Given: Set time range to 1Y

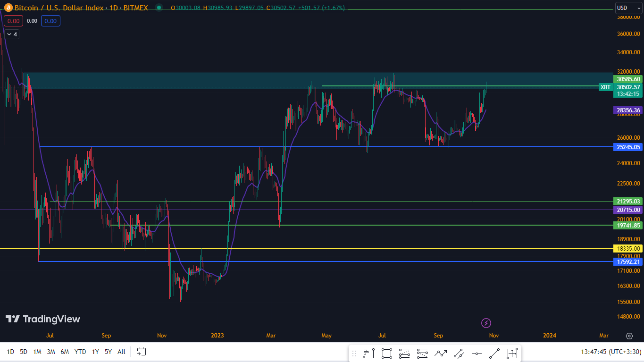Looking at the screenshot, I should pyautogui.click(x=95, y=351).
